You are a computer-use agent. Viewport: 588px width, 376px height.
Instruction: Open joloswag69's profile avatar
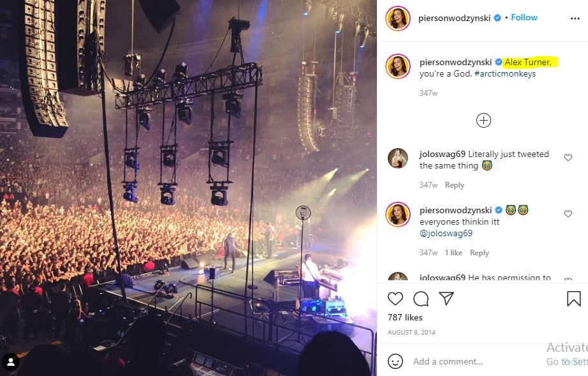point(397,158)
